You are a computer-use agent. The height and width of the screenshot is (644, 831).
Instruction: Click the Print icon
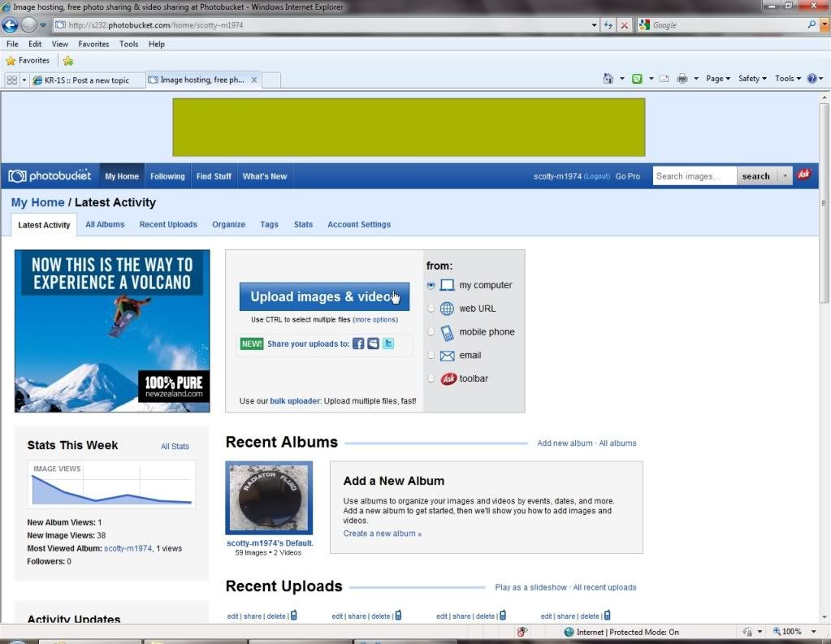tap(682, 79)
